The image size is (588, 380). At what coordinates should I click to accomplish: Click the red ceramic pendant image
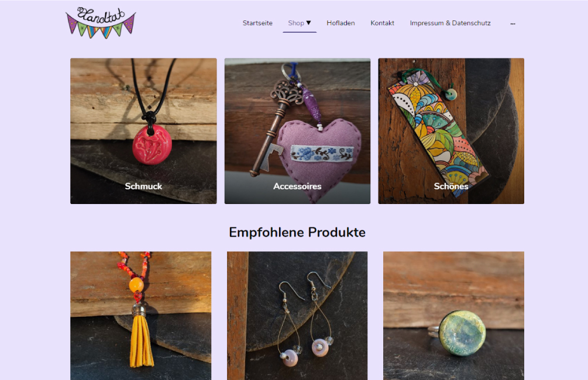(x=152, y=144)
